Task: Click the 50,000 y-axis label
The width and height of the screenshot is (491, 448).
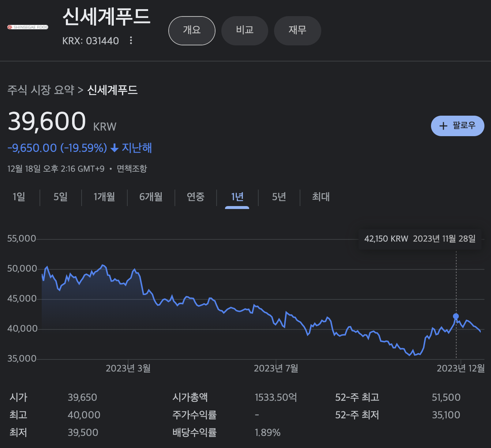Action: click(x=22, y=269)
